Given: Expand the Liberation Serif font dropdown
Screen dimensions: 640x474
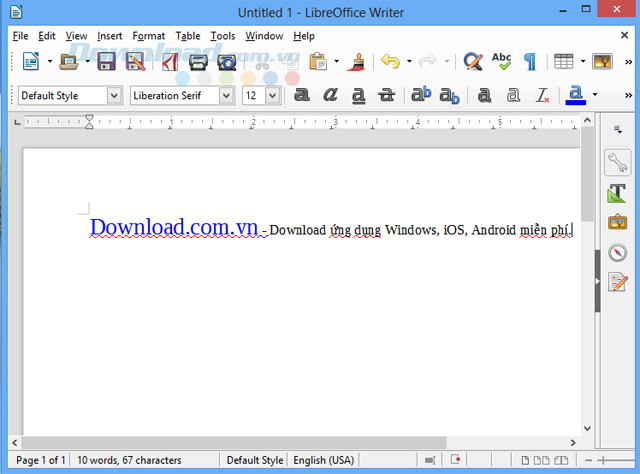Looking at the screenshot, I should point(226,96).
